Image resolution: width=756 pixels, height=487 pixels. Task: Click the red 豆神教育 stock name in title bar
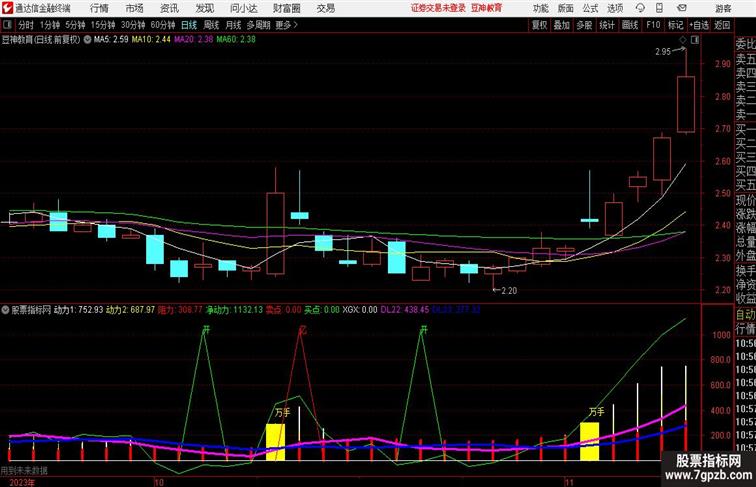pos(486,8)
